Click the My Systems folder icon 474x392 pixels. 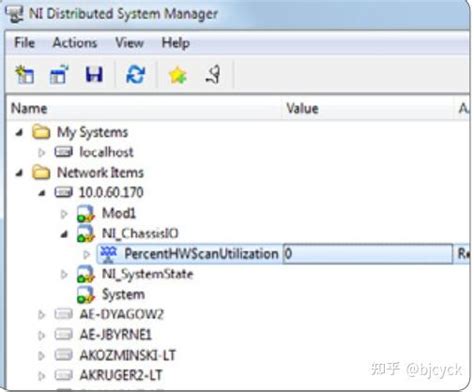click(x=41, y=132)
